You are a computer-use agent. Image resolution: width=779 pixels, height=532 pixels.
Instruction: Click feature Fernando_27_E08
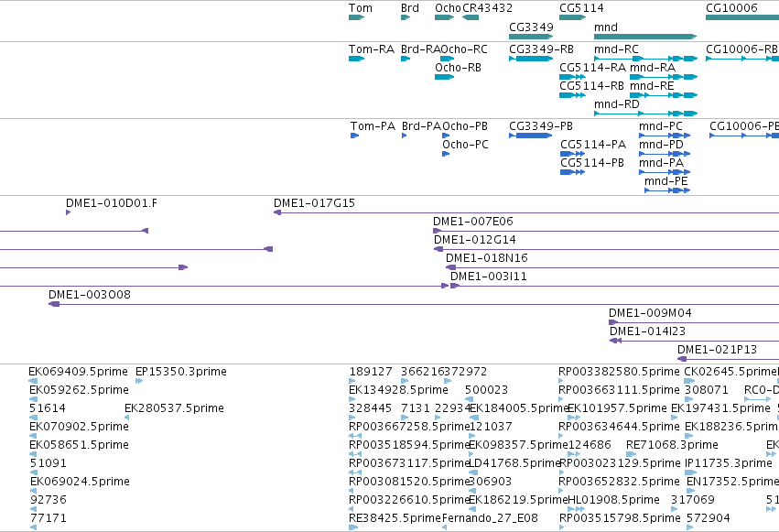pos(444,528)
